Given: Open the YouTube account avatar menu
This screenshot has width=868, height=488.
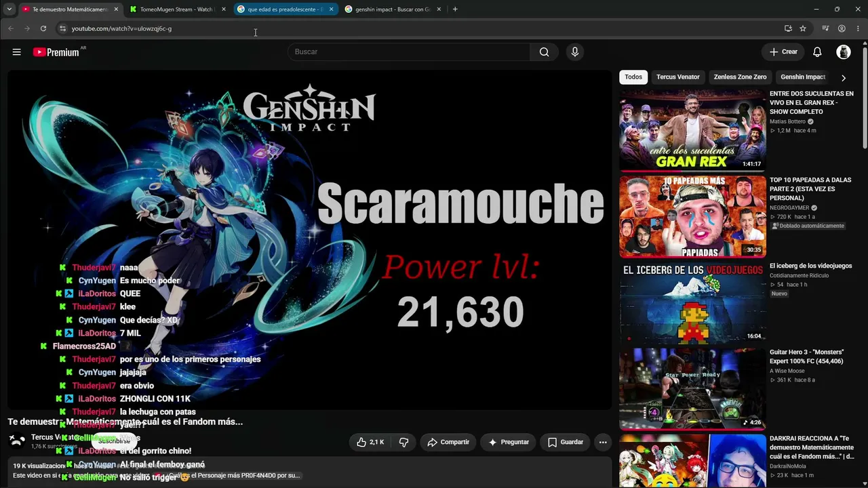Looking at the screenshot, I should click(844, 52).
